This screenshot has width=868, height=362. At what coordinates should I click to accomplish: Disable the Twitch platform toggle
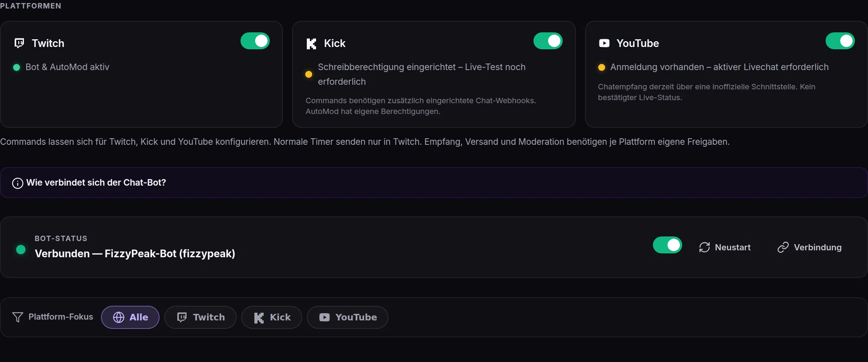click(255, 41)
